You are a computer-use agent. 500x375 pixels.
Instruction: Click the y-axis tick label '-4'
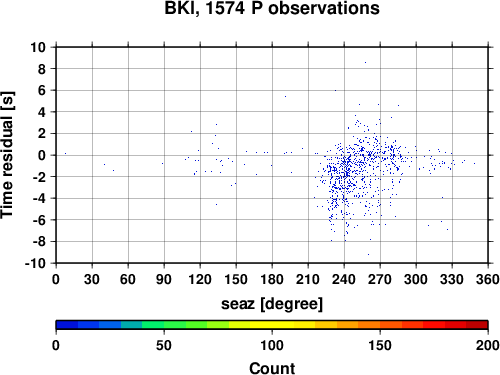point(39,199)
